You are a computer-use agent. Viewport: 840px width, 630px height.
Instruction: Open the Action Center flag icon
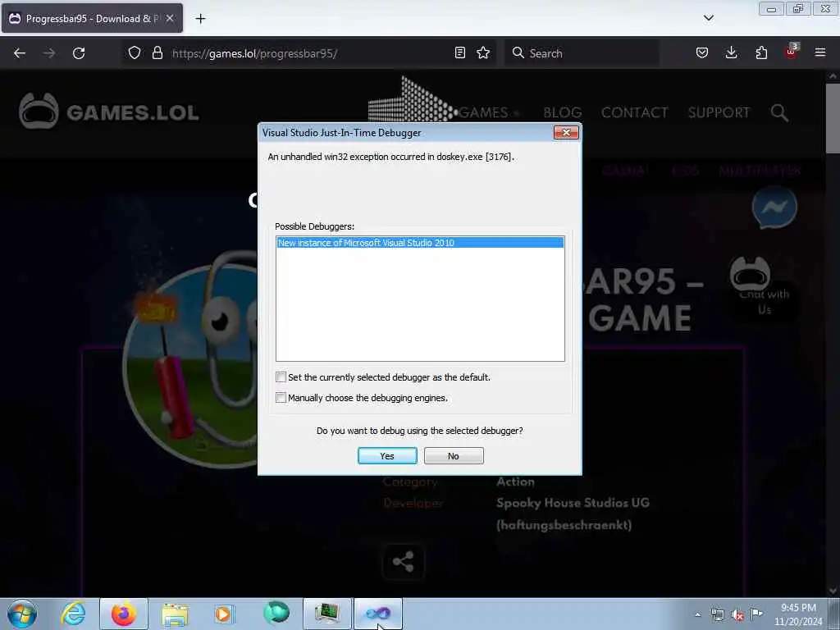tap(756, 614)
